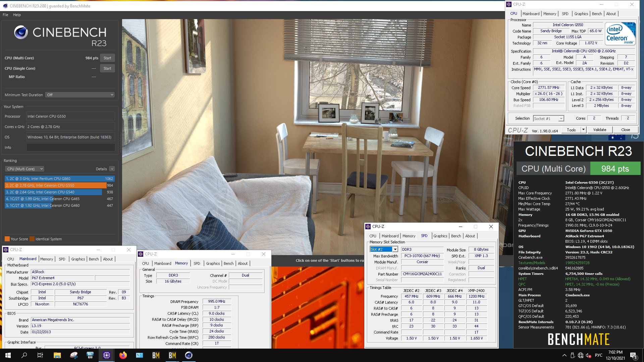Click the green Textures/Models entry
Screen dimensions: 644x362
click(532, 263)
